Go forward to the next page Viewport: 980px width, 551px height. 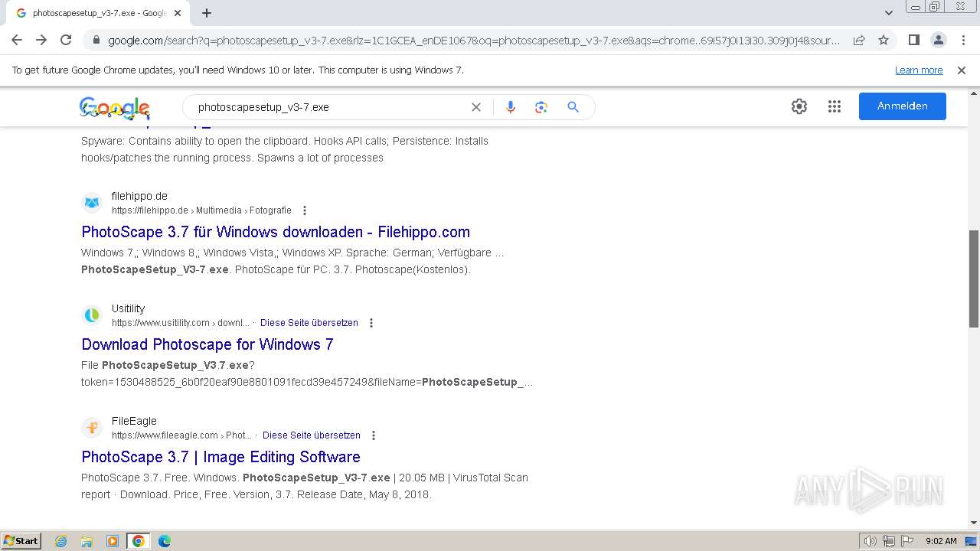(x=41, y=40)
